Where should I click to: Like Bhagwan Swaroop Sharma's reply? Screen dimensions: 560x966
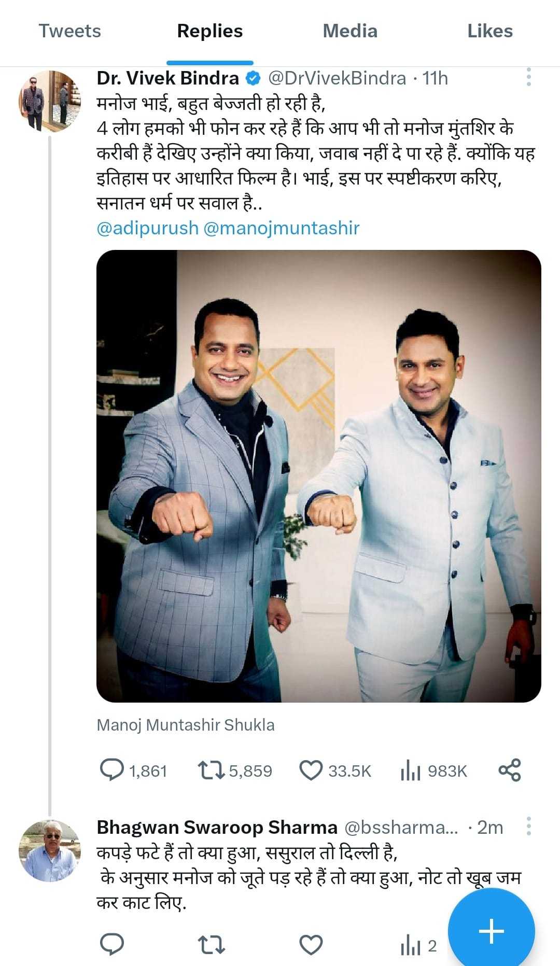tap(311, 945)
